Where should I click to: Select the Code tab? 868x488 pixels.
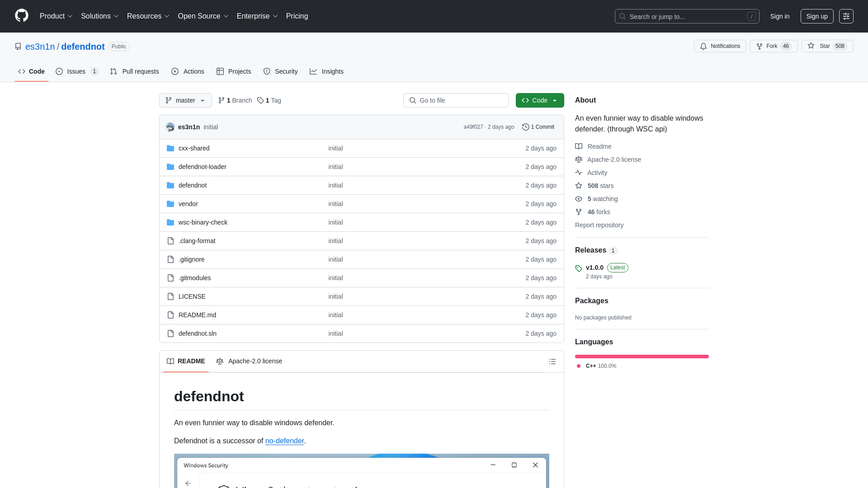(31, 71)
